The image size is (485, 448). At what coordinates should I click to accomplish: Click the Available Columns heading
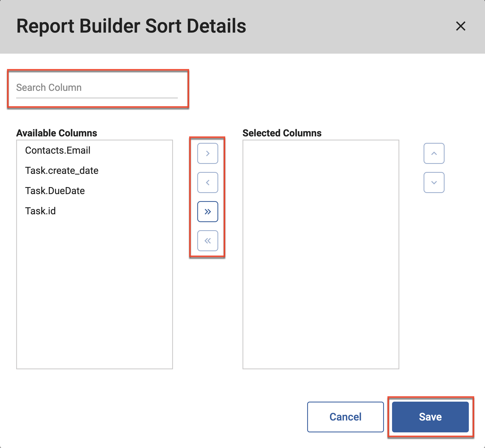tap(57, 133)
